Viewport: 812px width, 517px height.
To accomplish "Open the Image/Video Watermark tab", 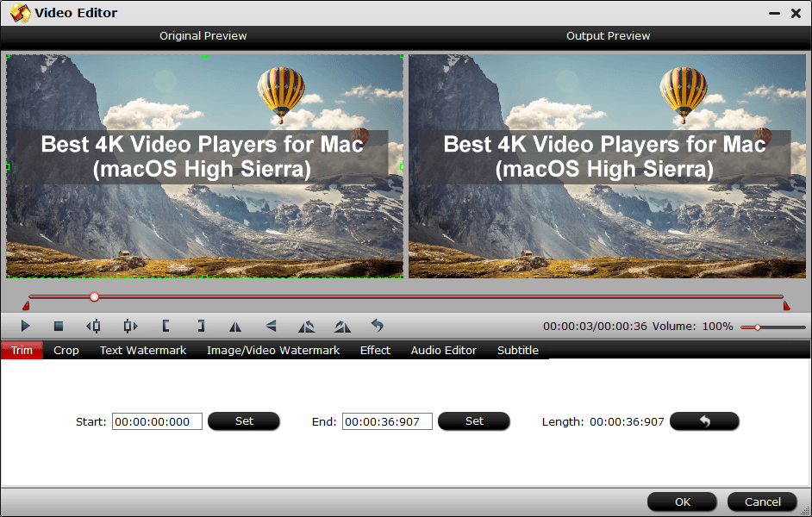I will tap(273, 351).
